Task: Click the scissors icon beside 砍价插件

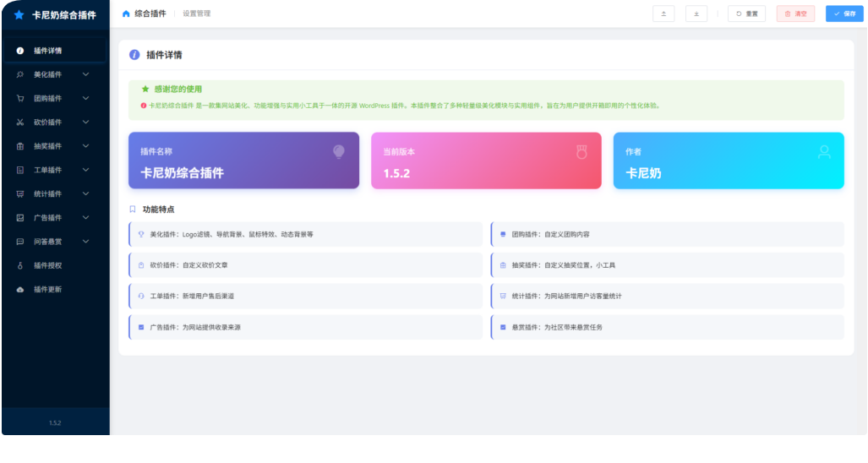Action: click(20, 122)
